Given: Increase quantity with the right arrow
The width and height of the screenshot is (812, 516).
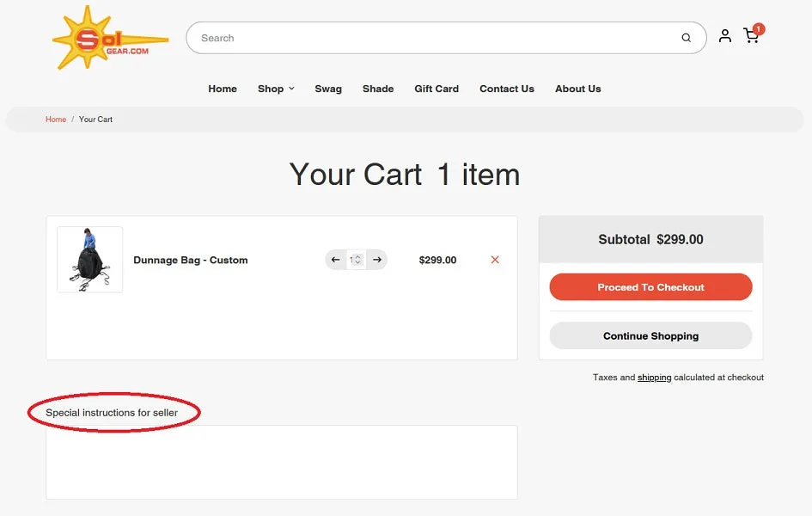Looking at the screenshot, I should [x=377, y=260].
